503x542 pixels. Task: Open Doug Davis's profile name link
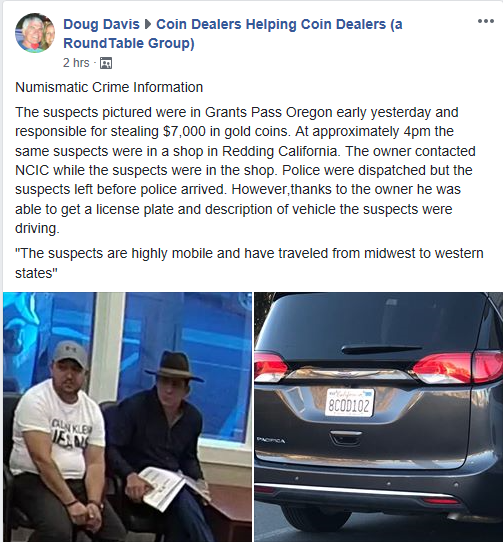point(101,24)
